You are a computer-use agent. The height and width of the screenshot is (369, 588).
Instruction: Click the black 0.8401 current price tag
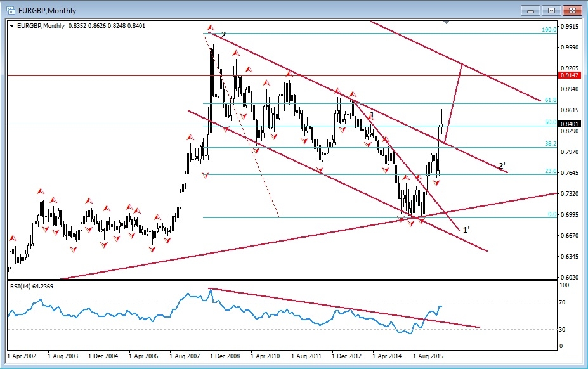coord(568,124)
